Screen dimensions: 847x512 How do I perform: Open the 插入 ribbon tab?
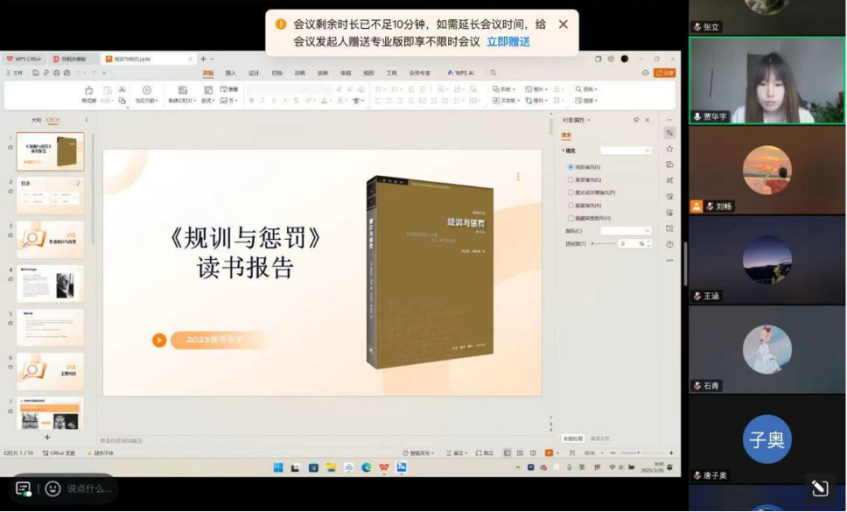(231, 73)
